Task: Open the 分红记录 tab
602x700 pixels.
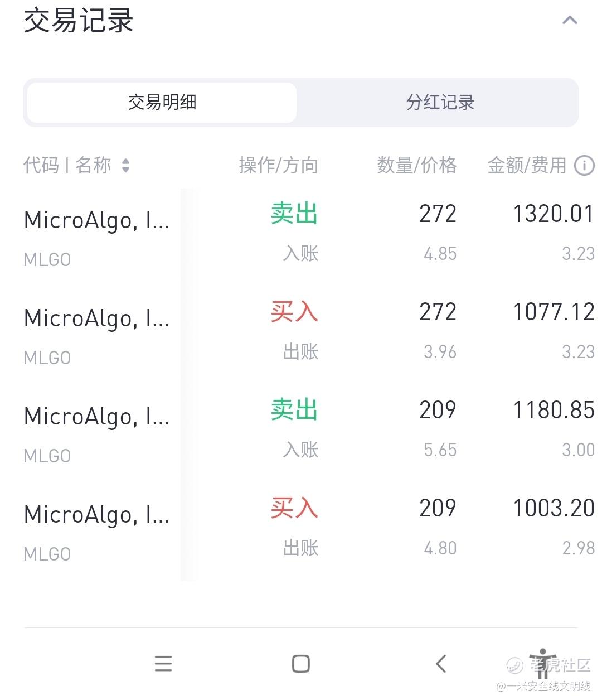Action: pyautogui.click(x=440, y=103)
